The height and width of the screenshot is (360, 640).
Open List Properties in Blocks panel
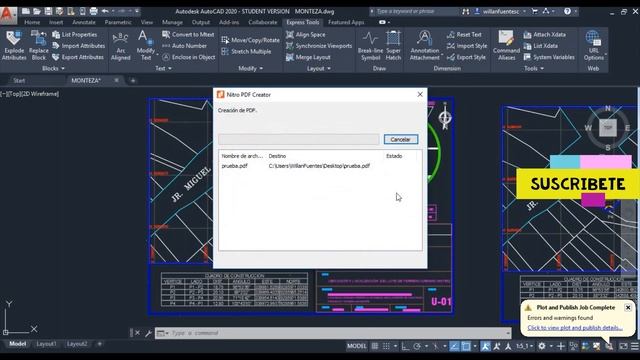75,35
